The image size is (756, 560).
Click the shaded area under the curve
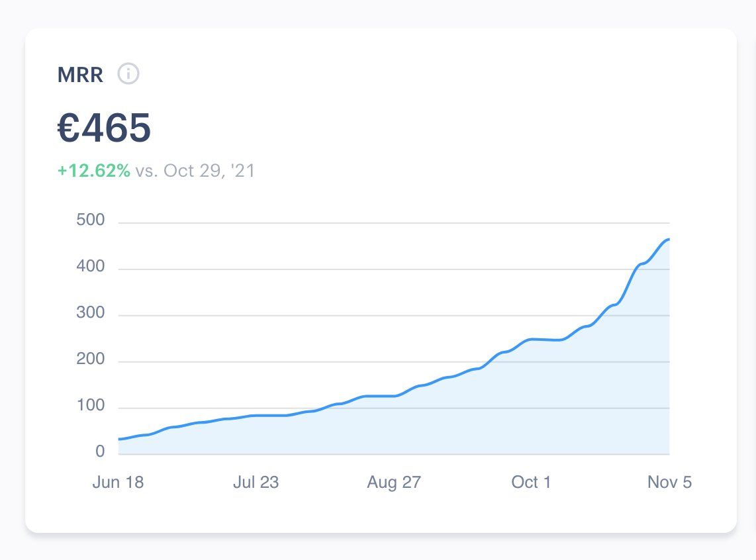pos(530,410)
